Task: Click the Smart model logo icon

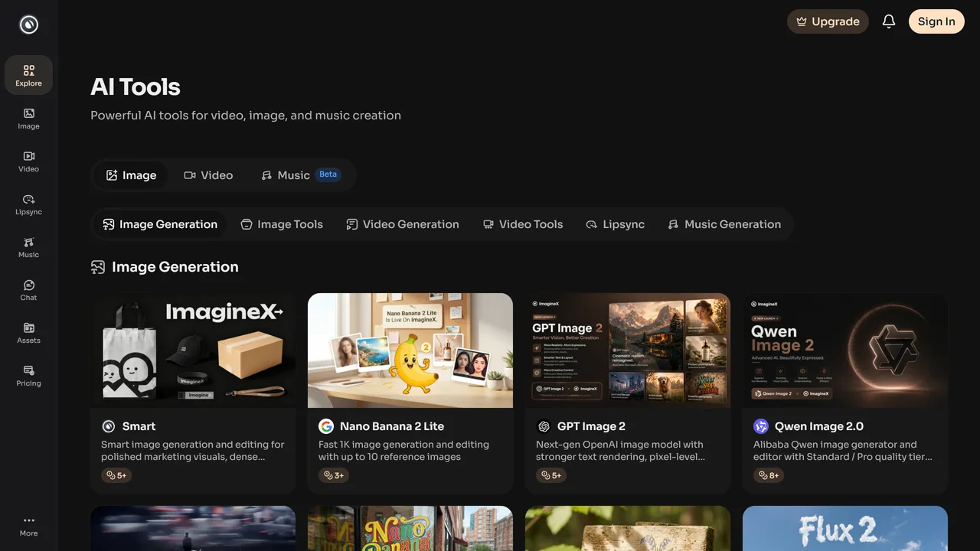Action: point(109,426)
